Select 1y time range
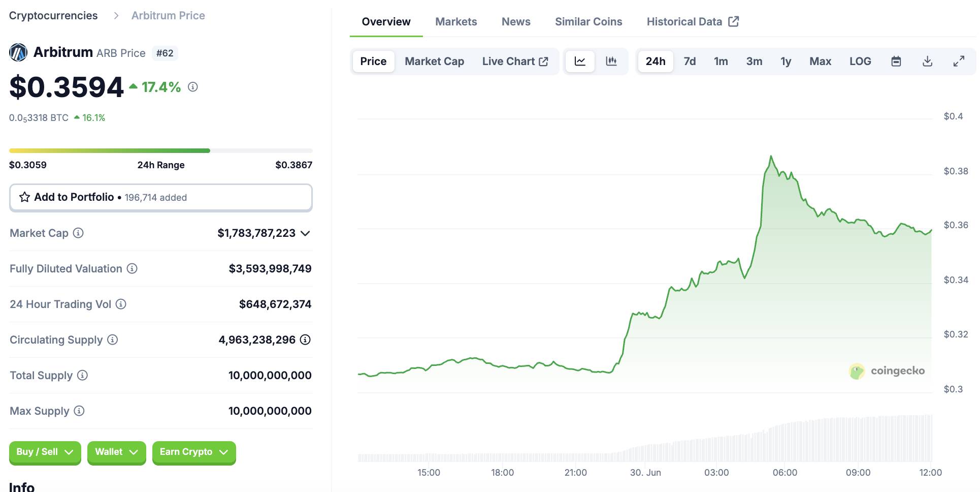Image resolution: width=980 pixels, height=492 pixels. tap(786, 61)
